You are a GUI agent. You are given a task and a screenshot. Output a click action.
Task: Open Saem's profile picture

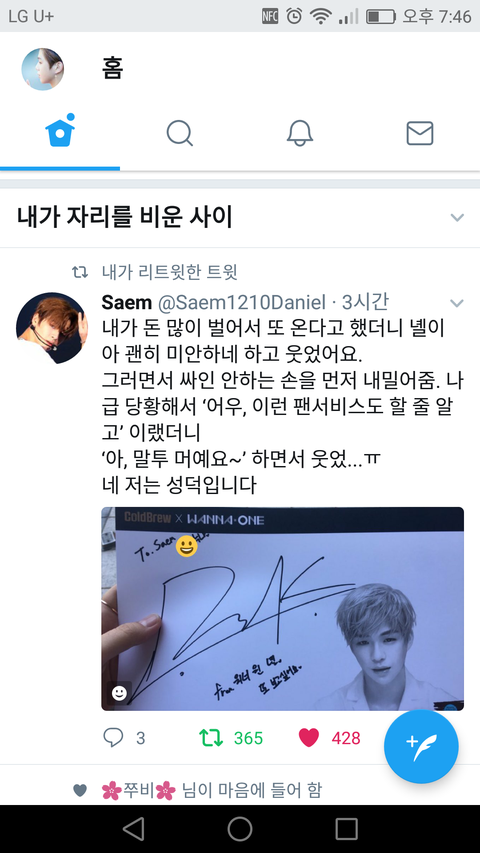click(x=52, y=328)
